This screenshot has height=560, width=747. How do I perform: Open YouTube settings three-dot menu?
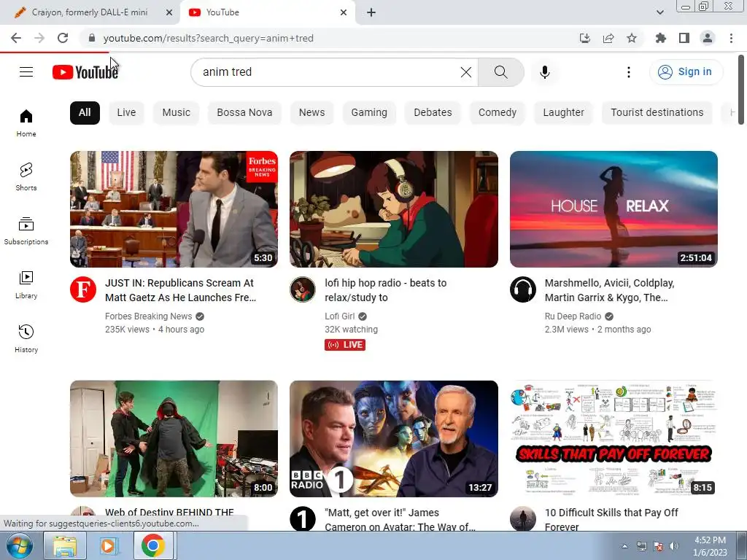point(629,72)
